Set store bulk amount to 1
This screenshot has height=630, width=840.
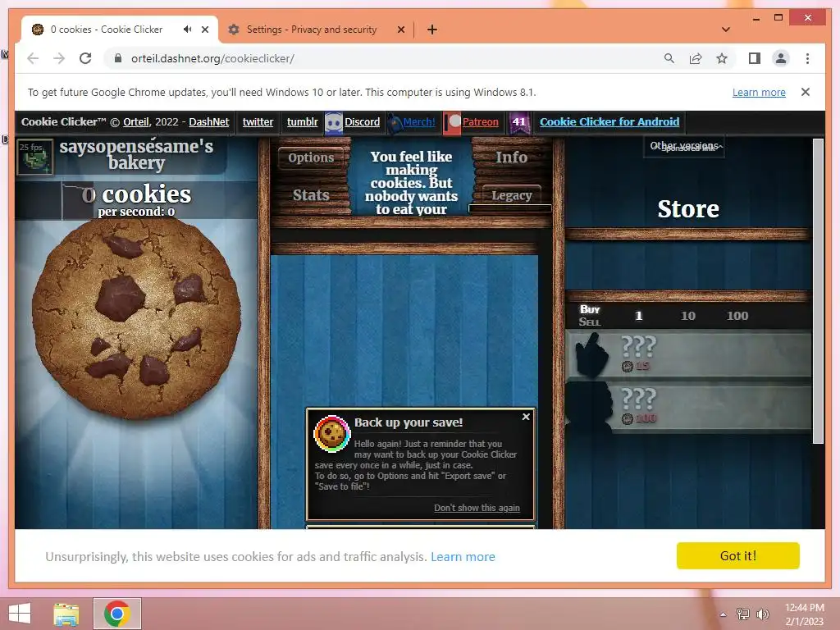(x=638, y=316)
